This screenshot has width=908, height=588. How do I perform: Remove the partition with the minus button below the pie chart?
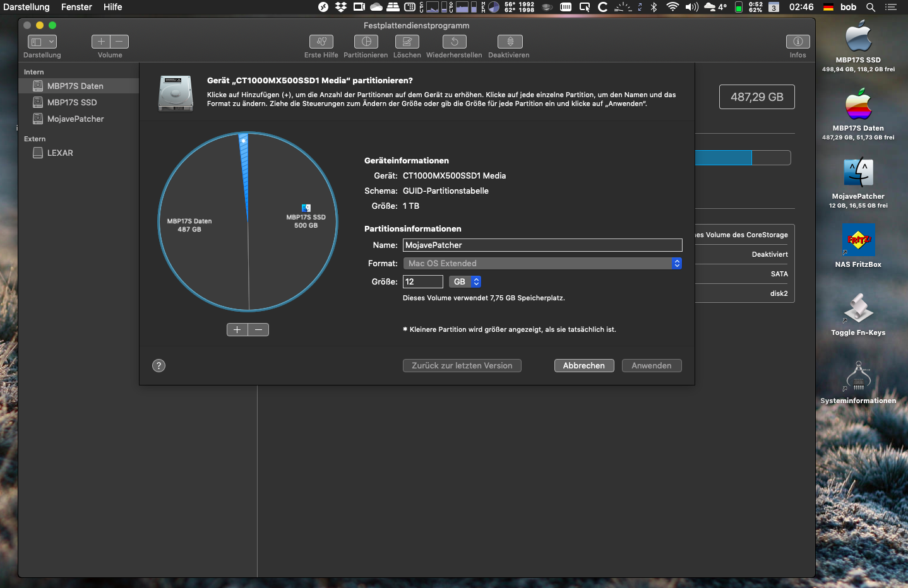258,330
